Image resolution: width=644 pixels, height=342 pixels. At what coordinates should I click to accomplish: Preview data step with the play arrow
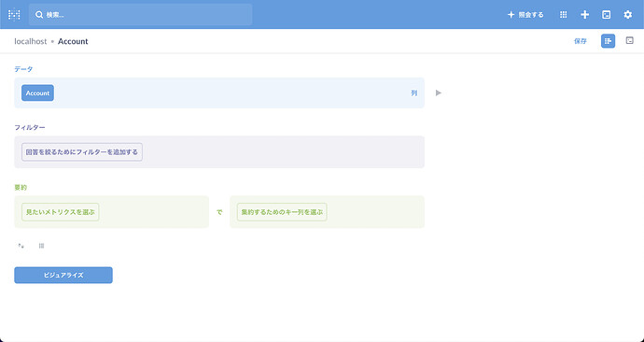tap(439, 93)
